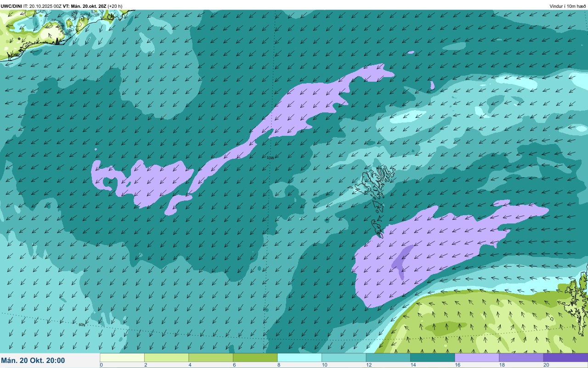The height and width of the screenshot is (368, 588).
Task: Click the light green 2–4 legend swatch
Action: (x=166, y=357)
